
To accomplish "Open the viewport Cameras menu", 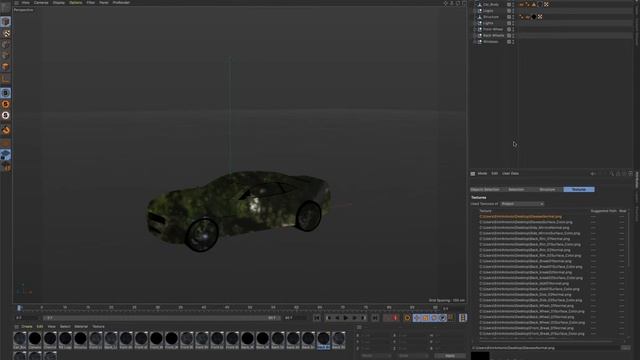I will pyautogui.click(x=41, y=2).
